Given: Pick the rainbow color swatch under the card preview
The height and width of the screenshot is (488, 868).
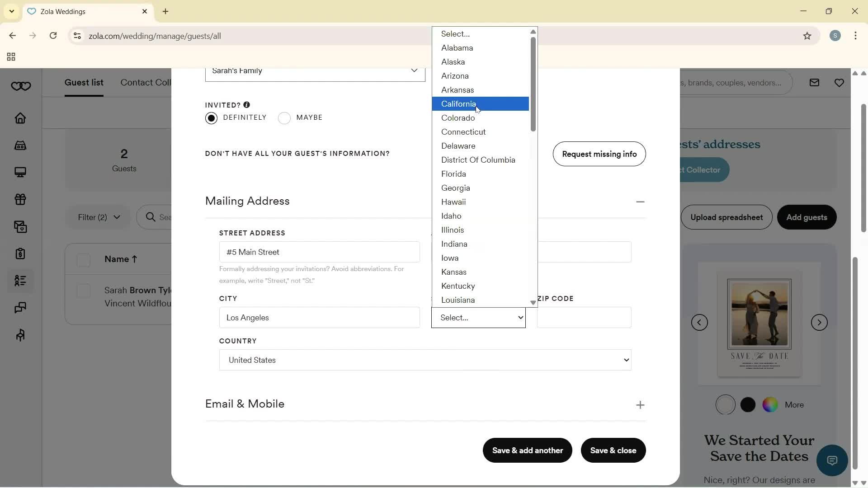Looking at the screenshot, I should tap(770, 404).
